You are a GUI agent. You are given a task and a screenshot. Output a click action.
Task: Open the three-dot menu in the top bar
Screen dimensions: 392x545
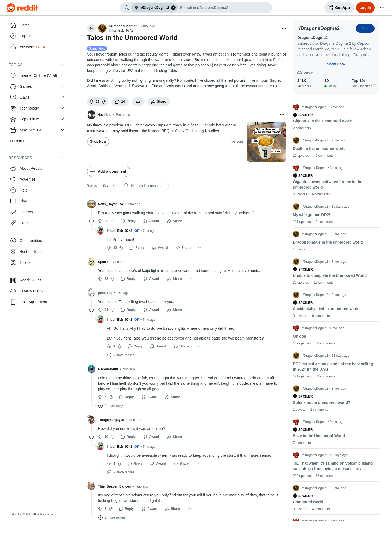[x=382, y=8]
